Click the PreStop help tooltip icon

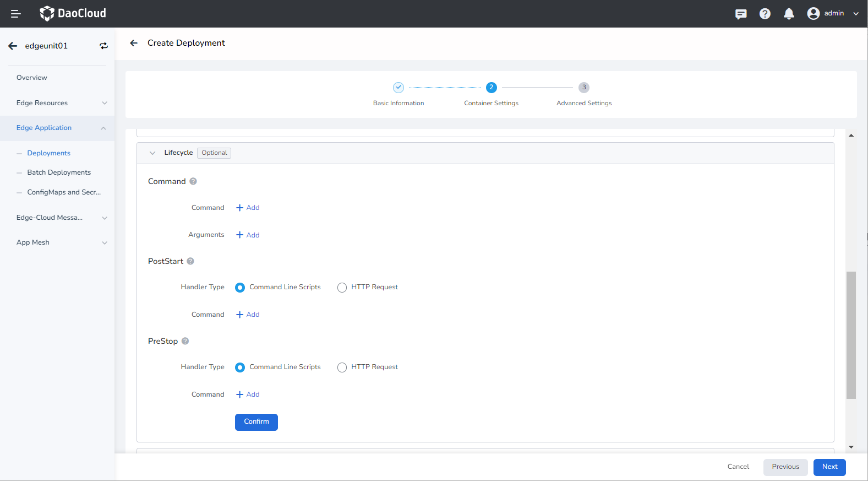pyautogui.click(x=185, y=341)
